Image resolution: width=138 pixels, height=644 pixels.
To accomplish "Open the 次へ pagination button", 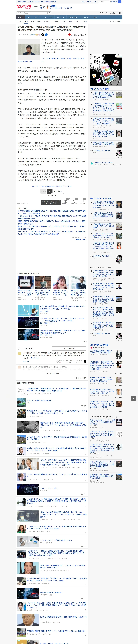I will coord(61,191).
